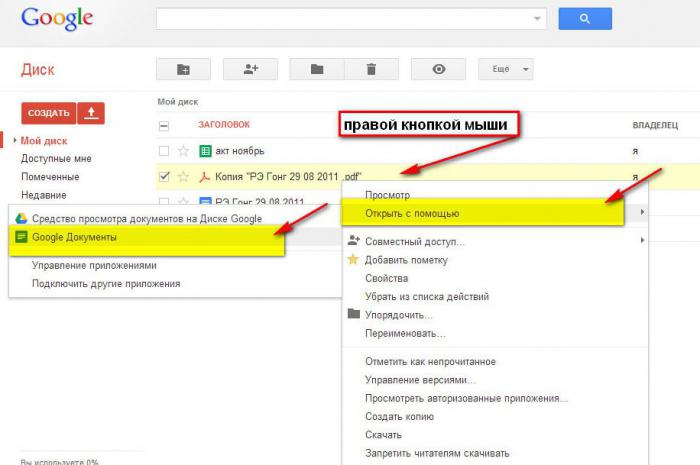Expand the Совместный доступ submenu arrow

tap(642, 241)
